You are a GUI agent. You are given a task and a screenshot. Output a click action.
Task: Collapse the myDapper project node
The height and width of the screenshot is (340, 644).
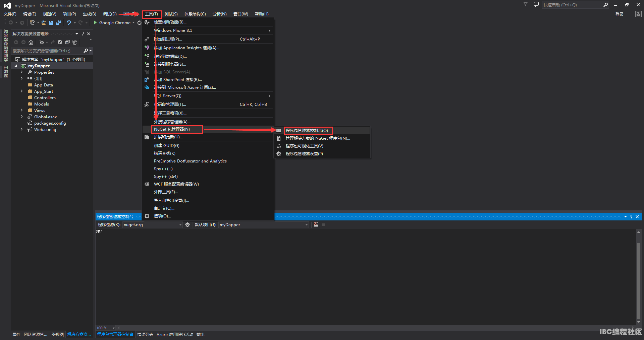click(16, 66)
